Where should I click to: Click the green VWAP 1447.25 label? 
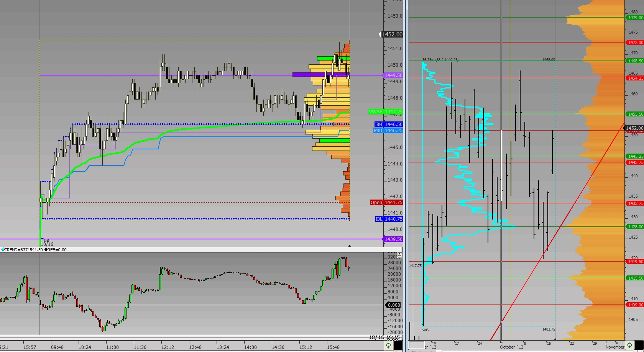tap(385, 112)
